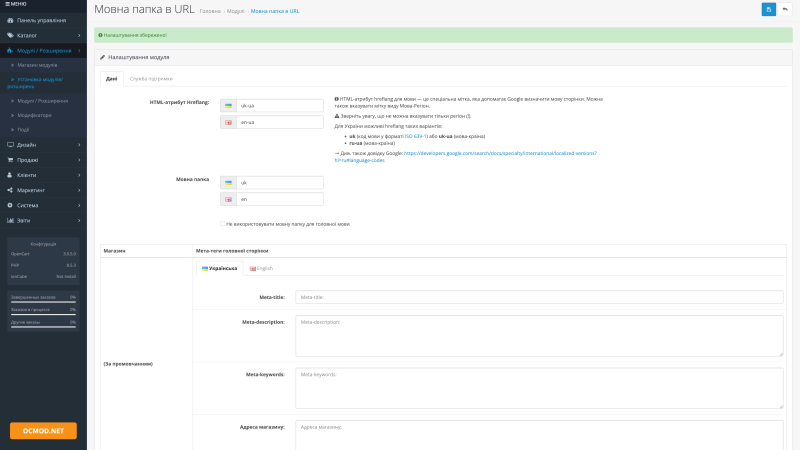Click 'Мовна папка в URL' breadcrumb link

pyautogui.click(x=274, y=11)
